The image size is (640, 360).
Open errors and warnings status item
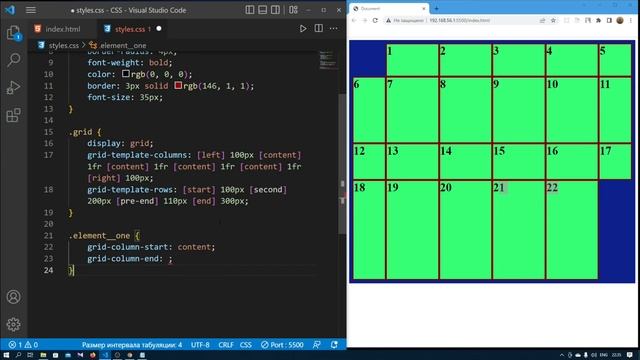click(x=23, y=345)
